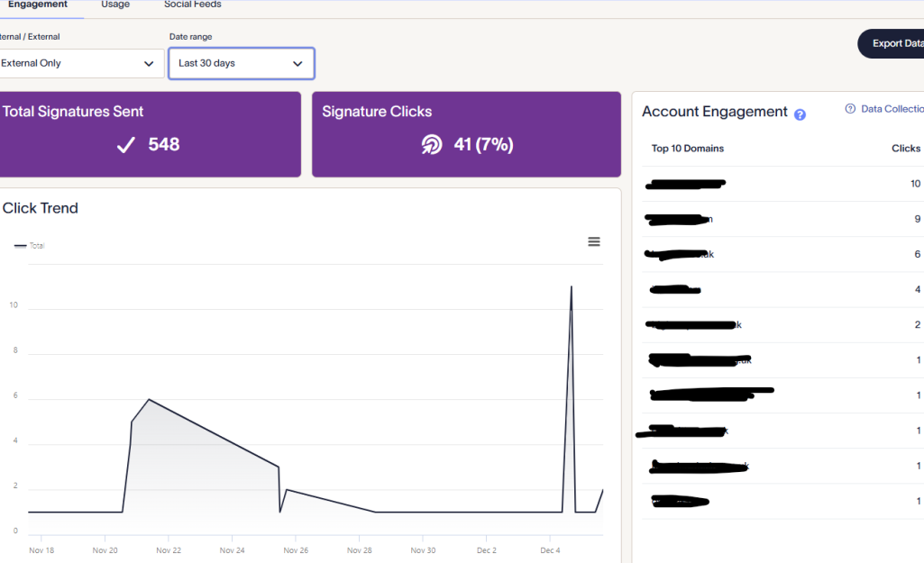The width and height of the screenshot is (924, 563).
Task: Open the Click Trend chart hamburger menu
Action: tap(593, 241)
